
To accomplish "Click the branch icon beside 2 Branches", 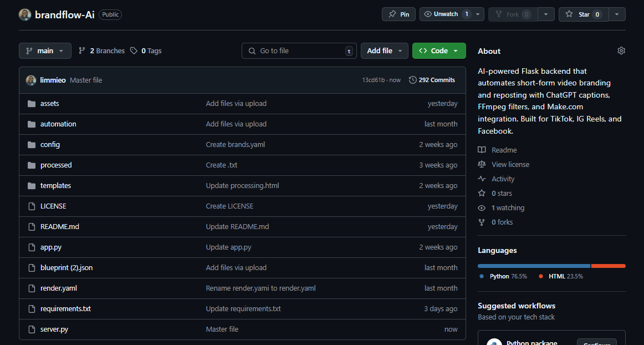I will pos(82,50).
